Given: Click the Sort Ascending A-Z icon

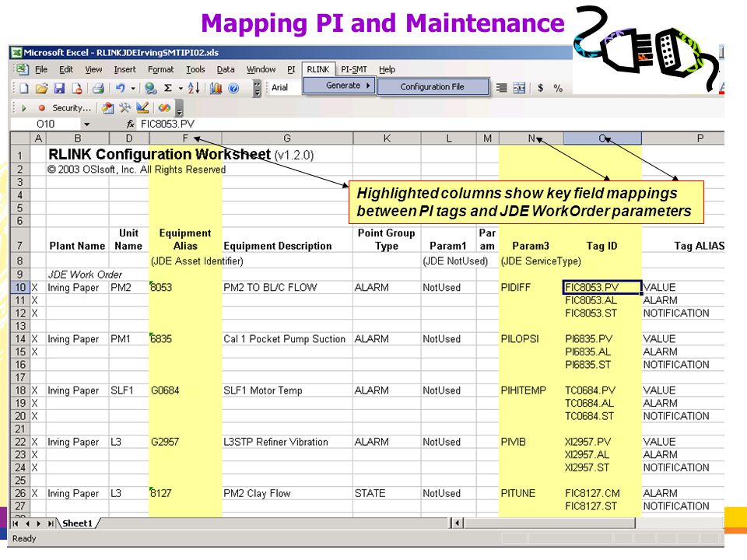Looking at the screenshot, I should [194, 88].
